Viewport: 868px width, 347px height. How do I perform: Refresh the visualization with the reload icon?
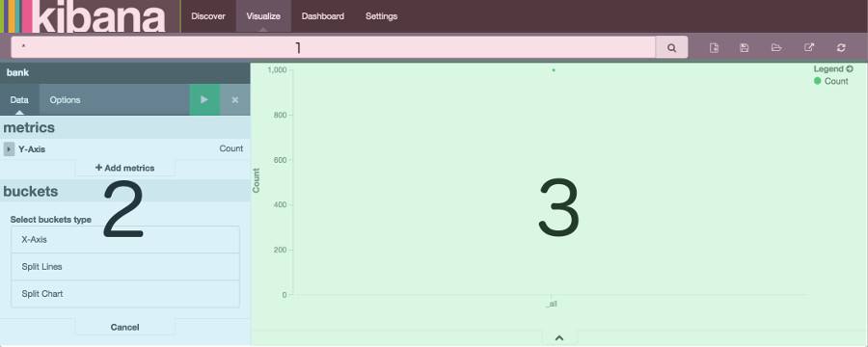841,47
